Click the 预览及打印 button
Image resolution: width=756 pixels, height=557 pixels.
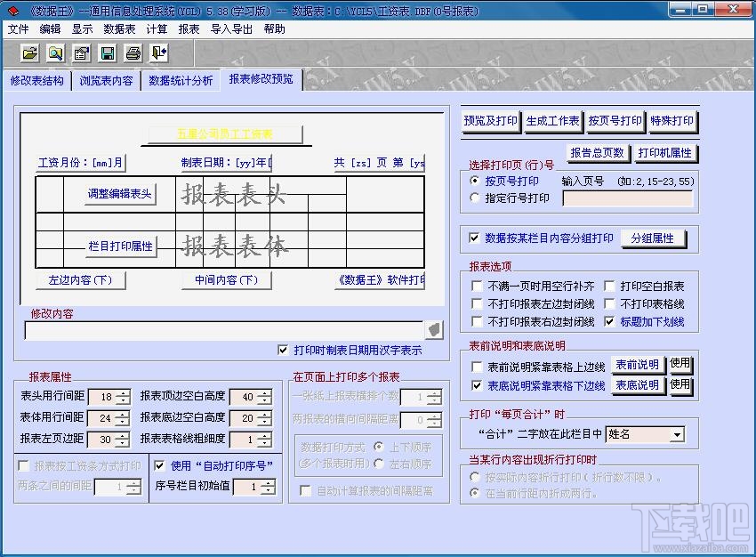[x=490, y=121]
